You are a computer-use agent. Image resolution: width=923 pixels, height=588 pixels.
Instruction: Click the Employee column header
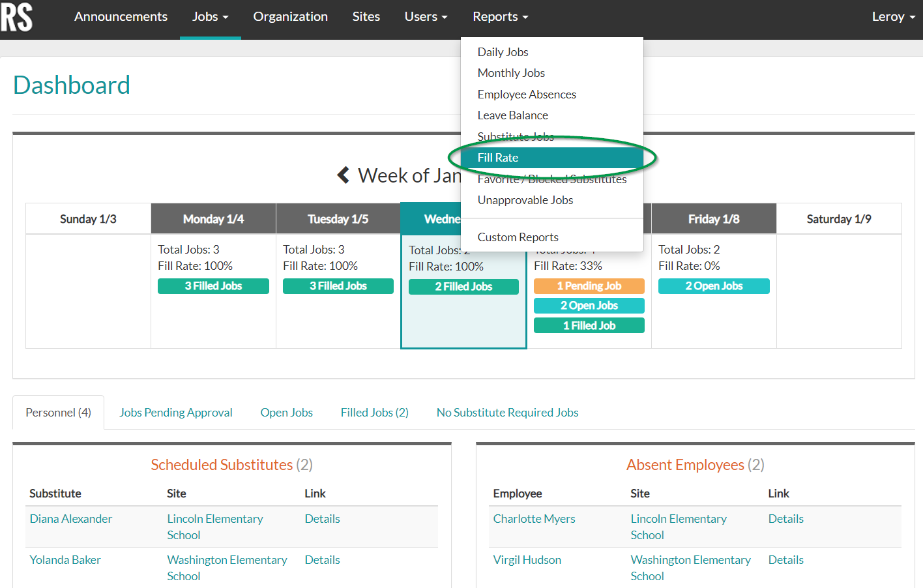coord(518,493)
